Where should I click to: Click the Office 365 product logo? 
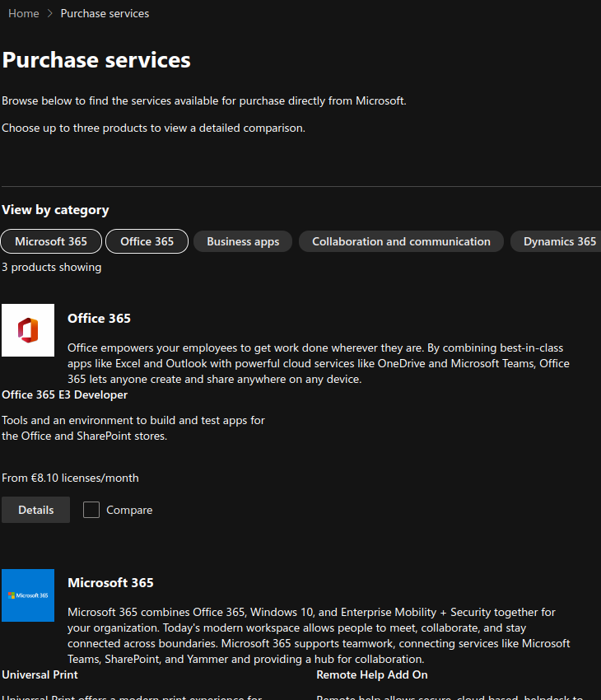click(x=28, y=330)
